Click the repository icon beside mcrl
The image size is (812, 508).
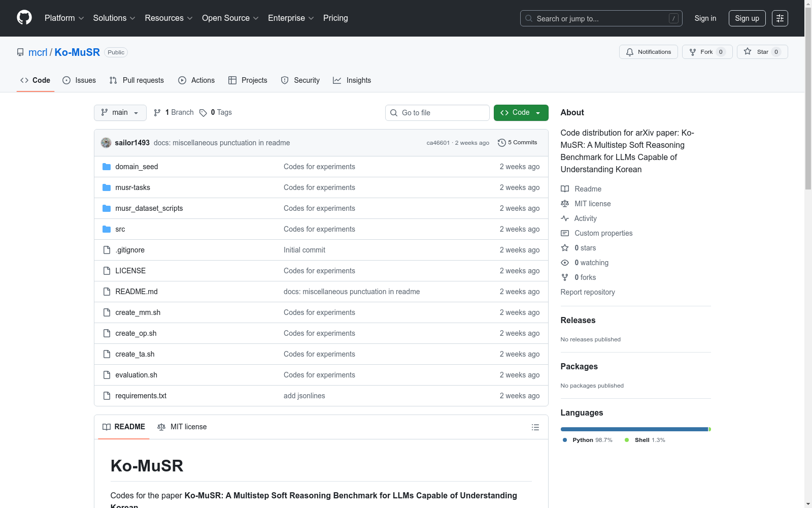tap(20, 52)
